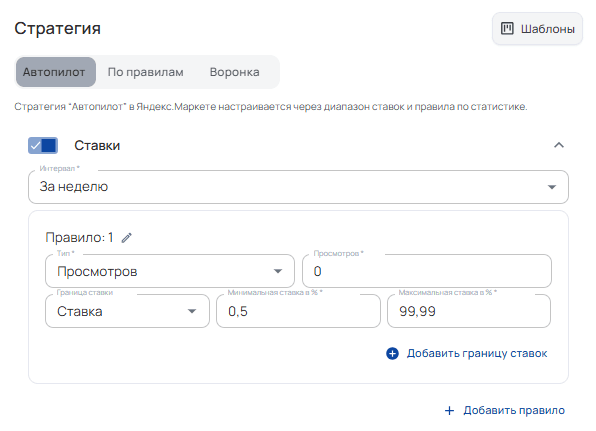Viewport: 596px width, 431px height.
Task: Disable the Ставки toggle switch
Action: coord(43,146)
